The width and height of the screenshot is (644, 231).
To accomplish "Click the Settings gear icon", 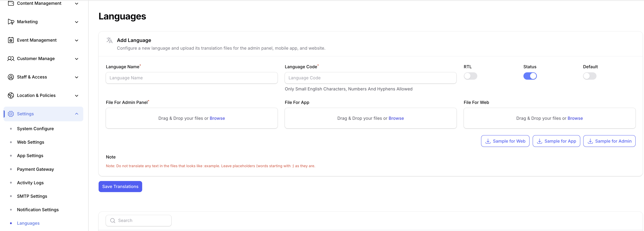I will 11,114.
